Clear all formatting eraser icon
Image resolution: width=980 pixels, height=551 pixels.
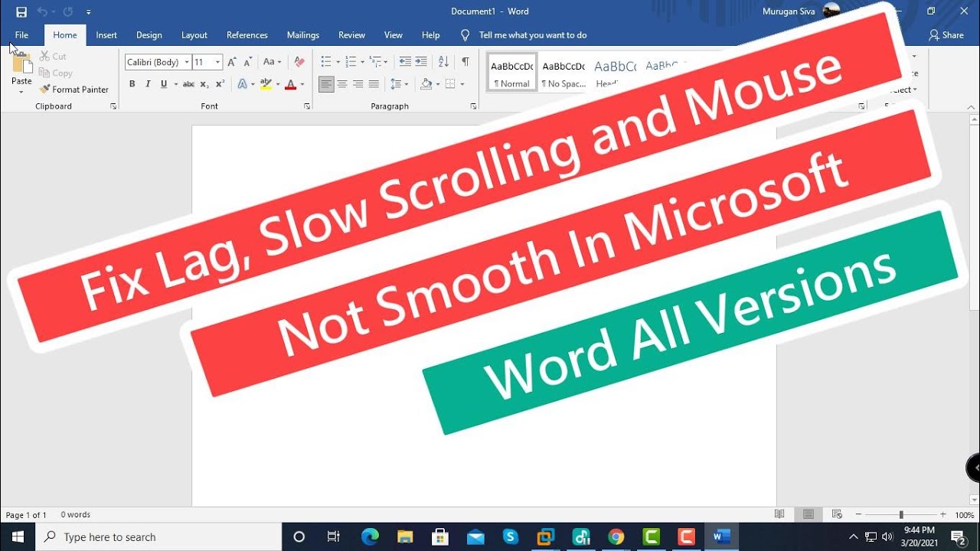[299, 62]
